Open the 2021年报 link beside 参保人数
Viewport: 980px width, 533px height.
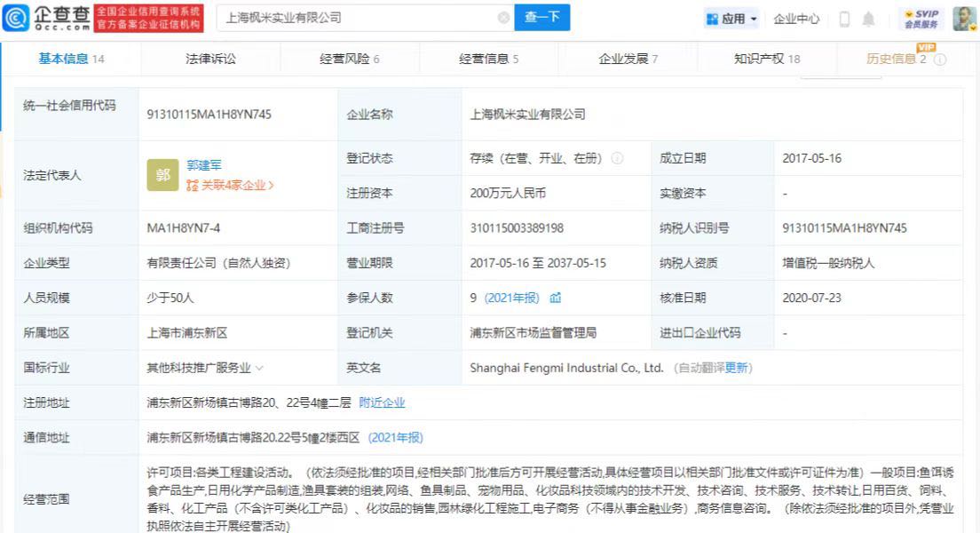[x=512, y=298]
